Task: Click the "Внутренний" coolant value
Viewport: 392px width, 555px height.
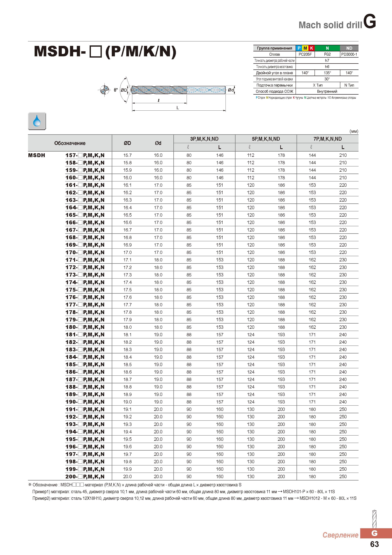Action: [327, 91]
